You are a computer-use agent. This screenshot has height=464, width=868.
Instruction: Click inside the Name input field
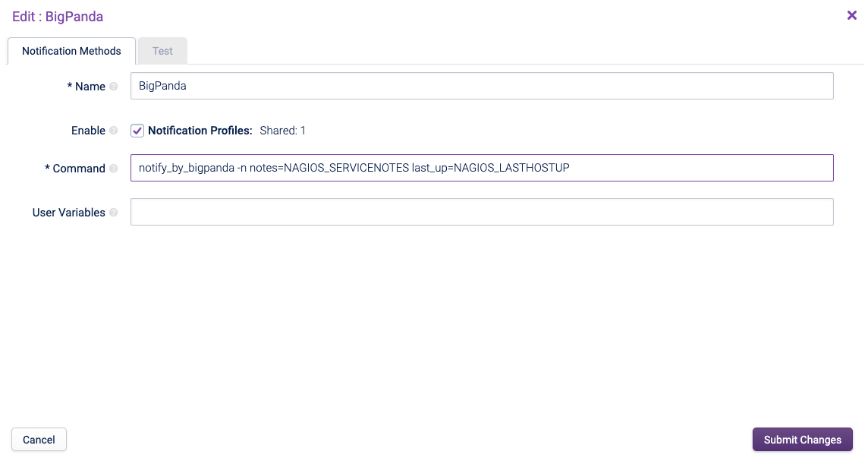[x=482, y=86]
